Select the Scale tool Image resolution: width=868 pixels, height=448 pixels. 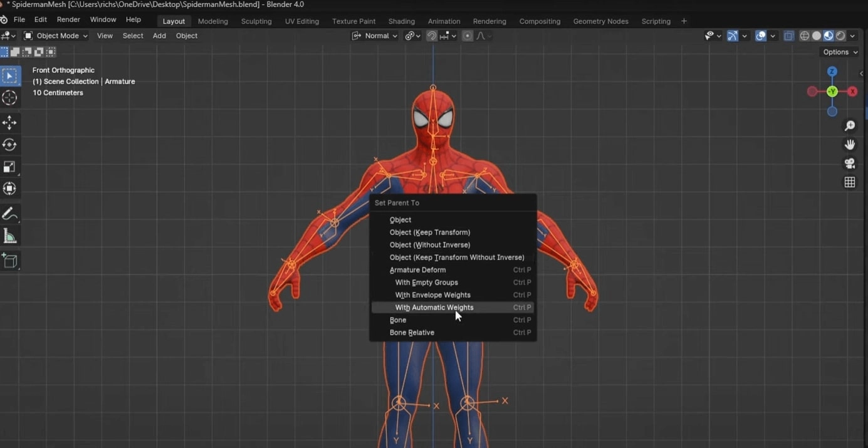pos(10,167)
